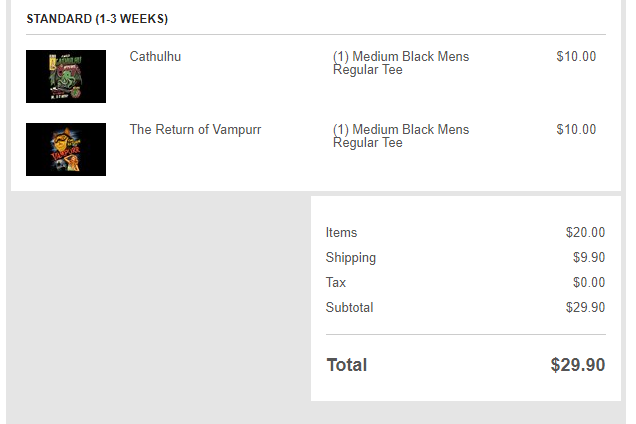
Task: Open The Return of Vampurr thumbnail image
Action: click(x=66, y=149)
